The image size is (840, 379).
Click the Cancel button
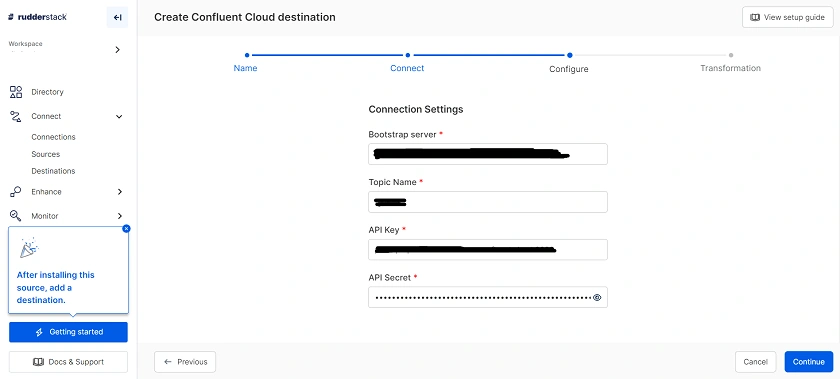tap(755, 362)
